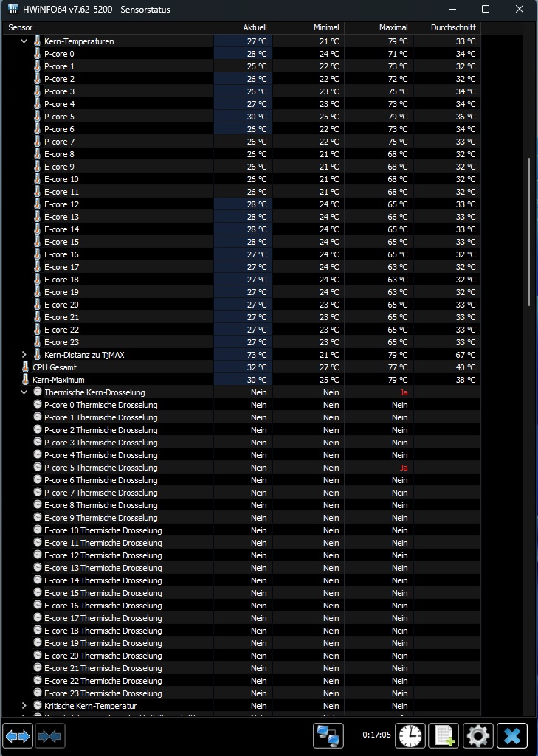The image size is (538, 756).
Task: Select the E-core 10 temperature row
Action: [241, 179]
